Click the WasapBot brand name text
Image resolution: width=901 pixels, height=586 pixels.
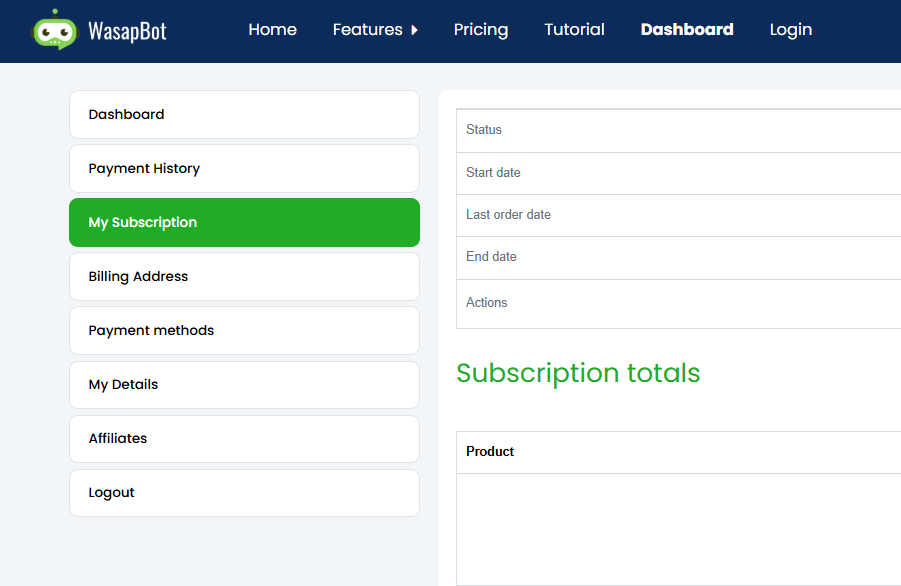126,31
